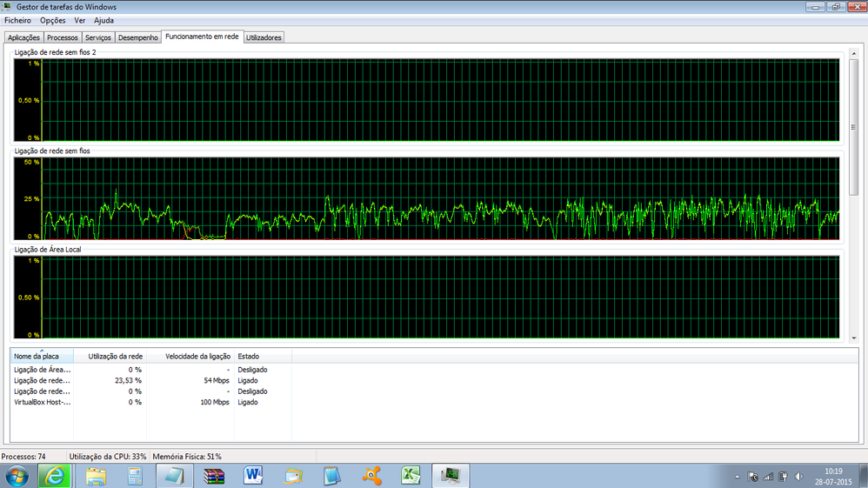Open the Ver menu
The width and height of the screenshot is (868, 488).
click(80, 20)
